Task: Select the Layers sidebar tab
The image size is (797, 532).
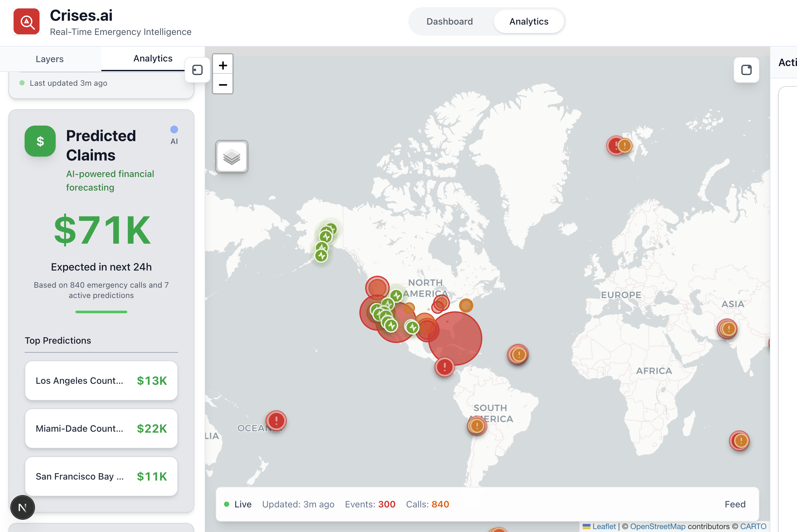Action: pyautogui.click(x=50, y=59)
